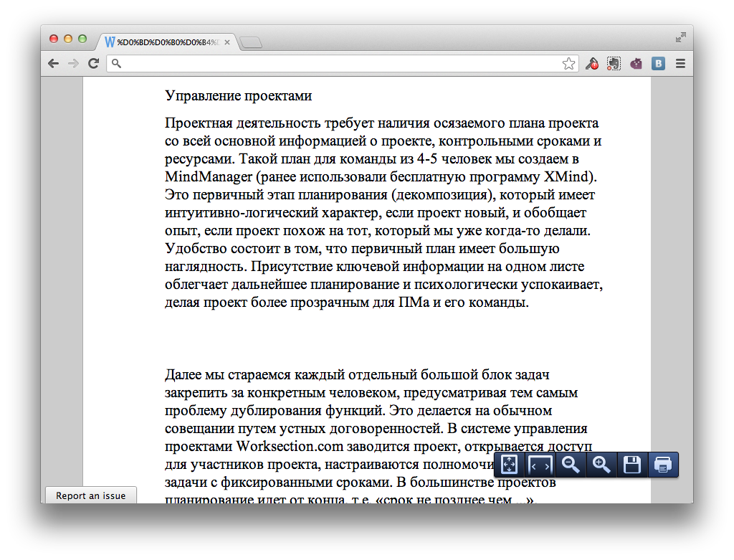Screen dimensions: 734x560
Task: Bookmark this page with the star icon
Action: pyautogui.click(x=568, y=63)
